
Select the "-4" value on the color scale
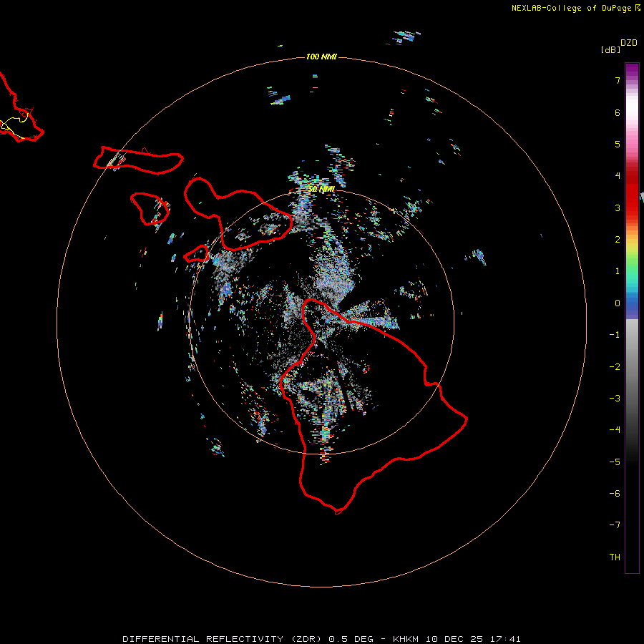(615, 430)
